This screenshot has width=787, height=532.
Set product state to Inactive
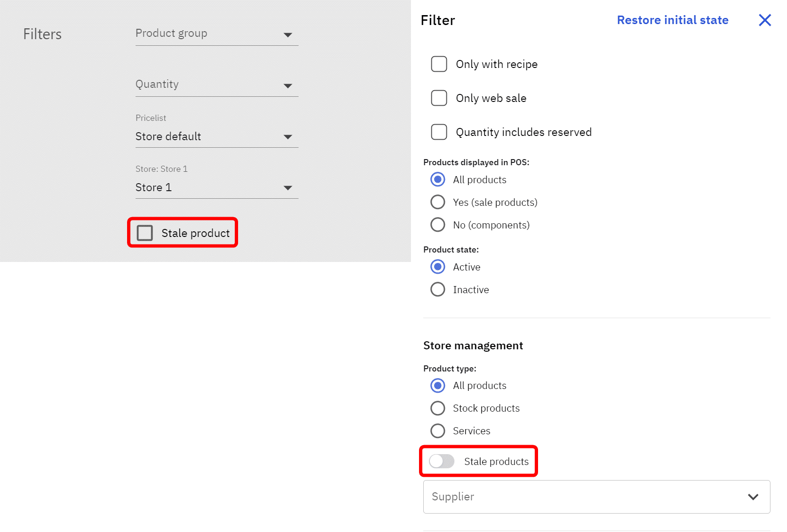pyautogui.click(x=438, y=290)
